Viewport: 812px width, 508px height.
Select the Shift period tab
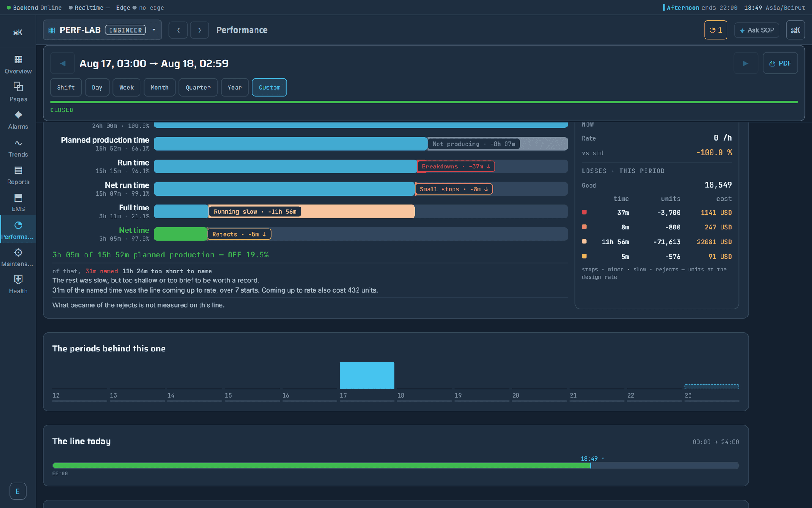coord(66,87)
